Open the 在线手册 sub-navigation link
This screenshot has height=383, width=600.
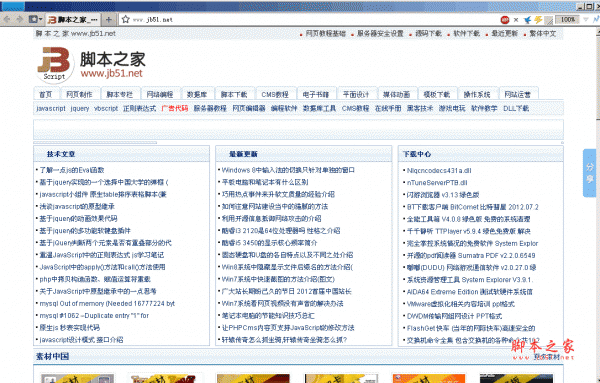[x=388, y=108]
